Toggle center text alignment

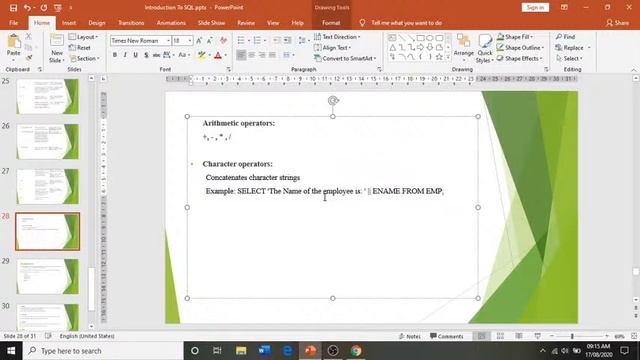[251, 55]
